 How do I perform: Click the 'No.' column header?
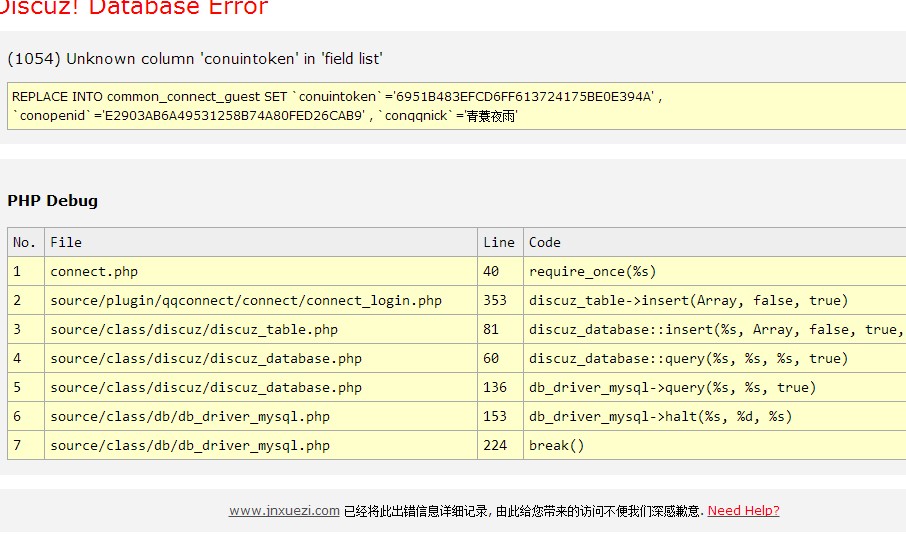tap(26, 242)
